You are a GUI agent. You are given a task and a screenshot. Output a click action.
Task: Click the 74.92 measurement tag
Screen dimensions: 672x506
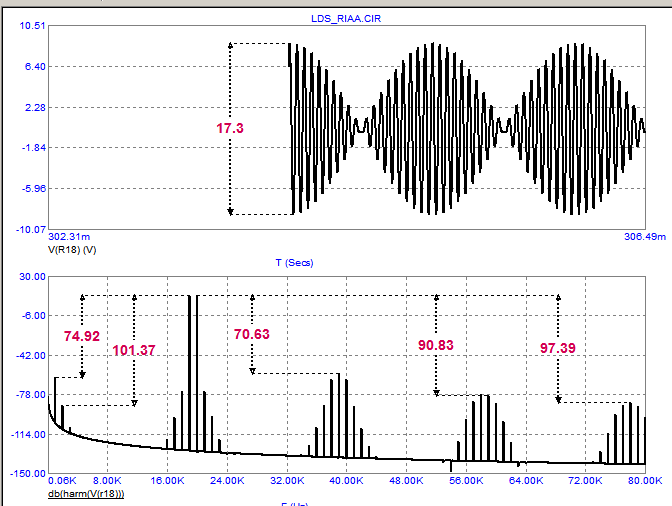(x=82, y=336)
